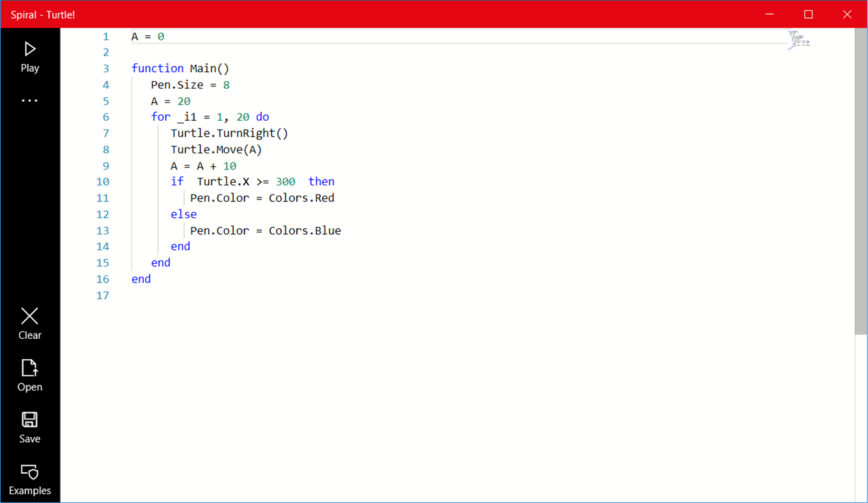Image resolution: width=868 pixels, height=503 pixels.
Task: Browse sample programs via the Examples icon
Action: point(29,472)
